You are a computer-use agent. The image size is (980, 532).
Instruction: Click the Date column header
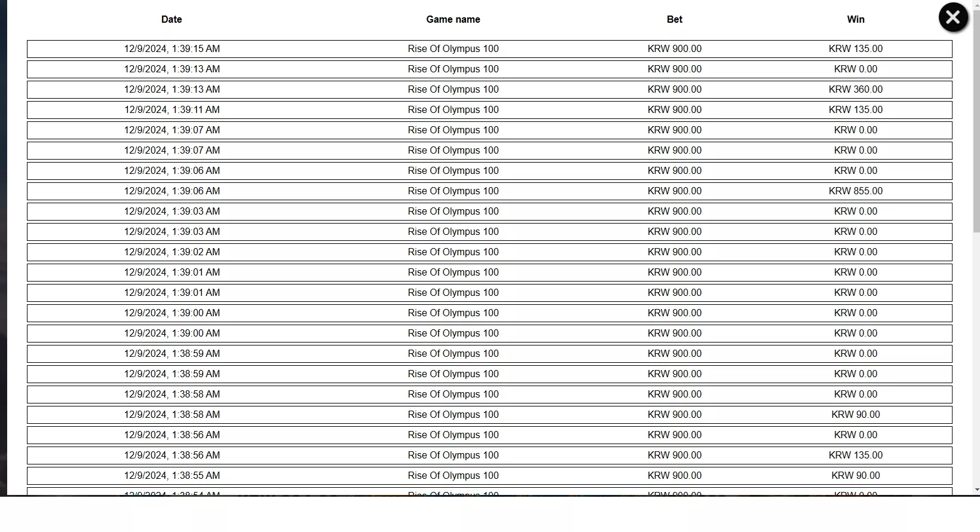tap(171, 19)
